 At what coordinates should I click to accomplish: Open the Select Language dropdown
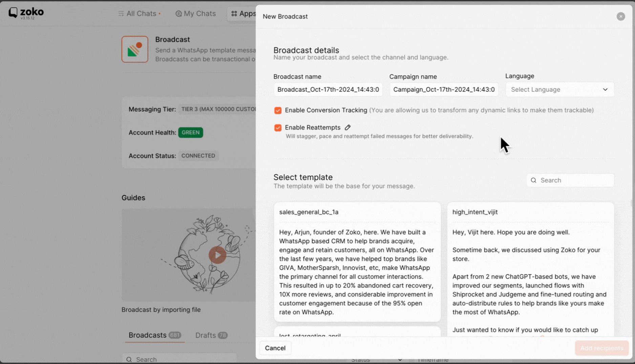point(559,89)
